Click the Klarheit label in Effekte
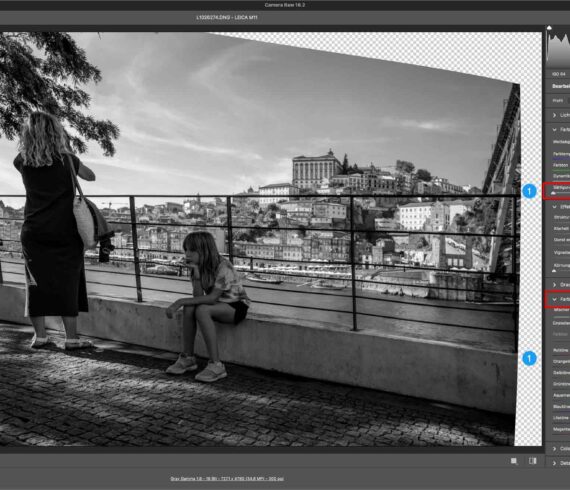The image size is (570, 490). point(561,228)
